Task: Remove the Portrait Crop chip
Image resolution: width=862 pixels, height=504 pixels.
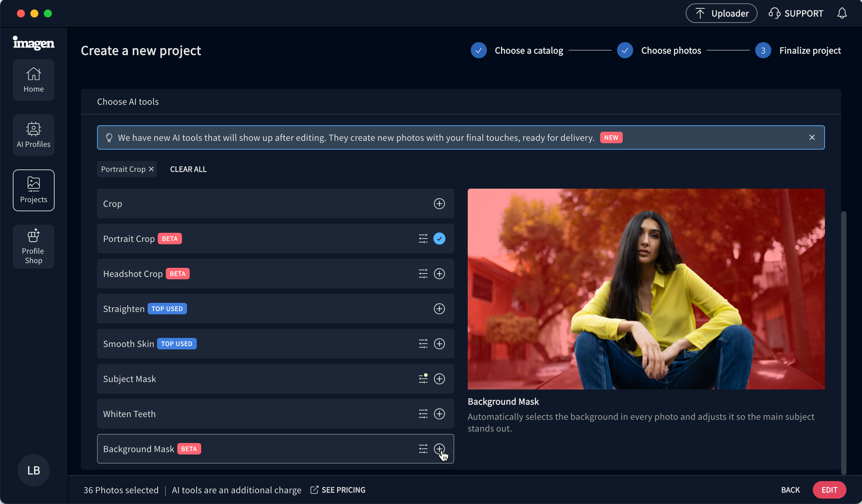Action: tap(151, 169)
